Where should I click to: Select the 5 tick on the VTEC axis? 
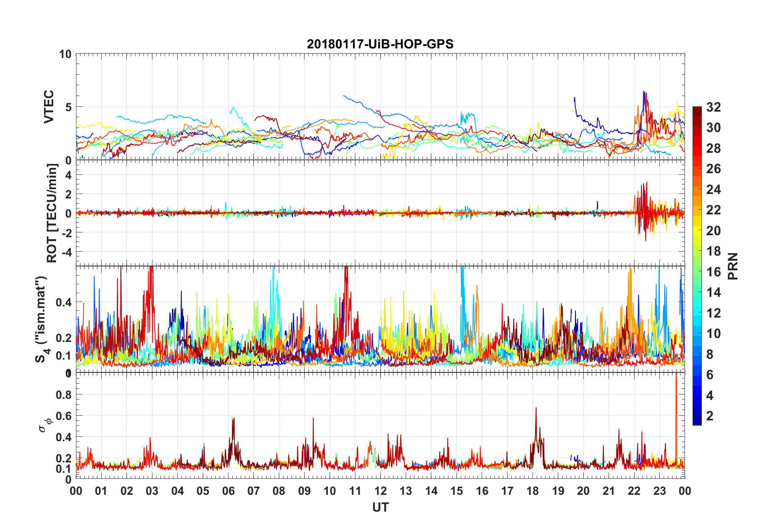click(x=68, y=107)
